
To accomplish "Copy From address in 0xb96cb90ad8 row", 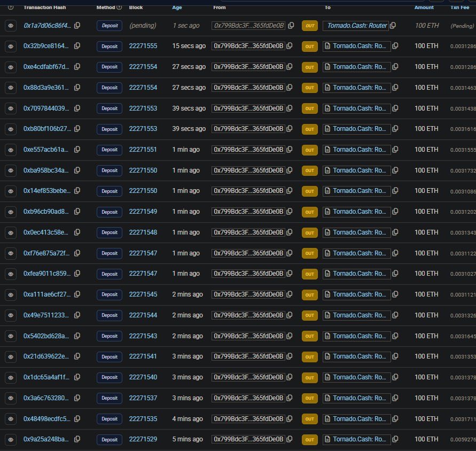I will pyautogui.click(x=290, y=212).
